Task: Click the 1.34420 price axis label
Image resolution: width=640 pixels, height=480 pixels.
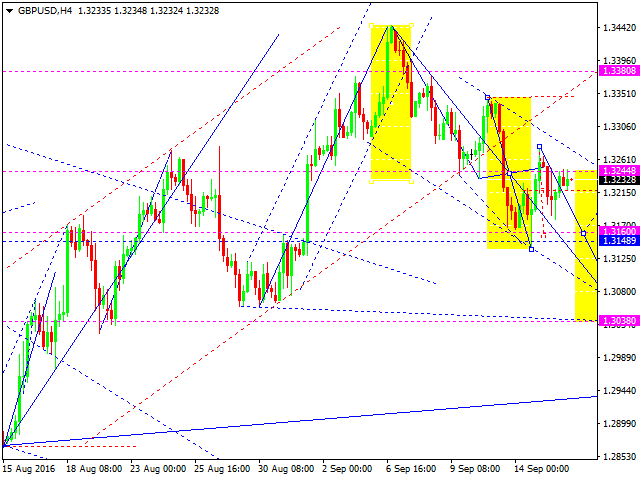Action: 619,28
